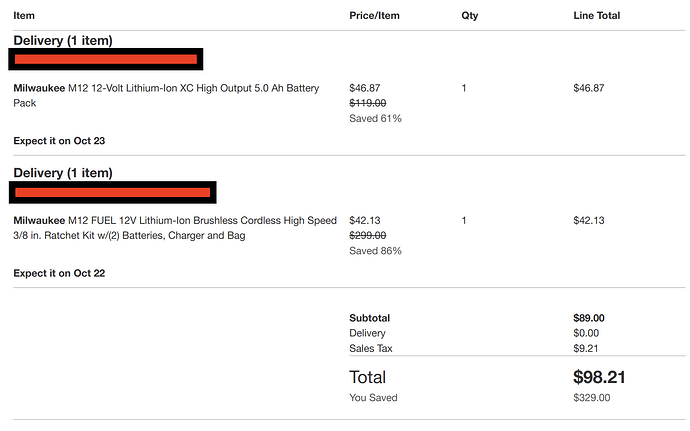Click the first Delivery (1 item) heading
Screen dimensions: 690x431
(63, 41)
